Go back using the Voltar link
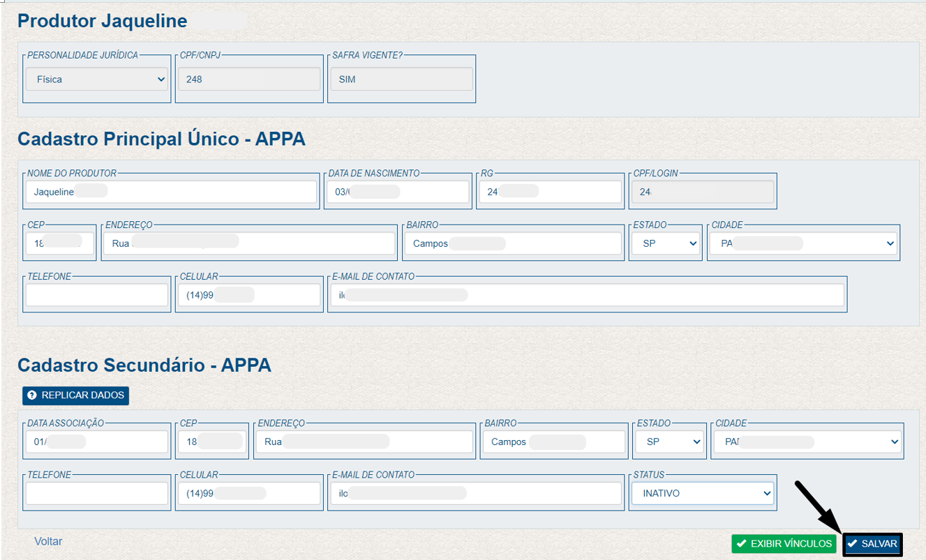Image resolution: width=926 pixels, height=560 pixels. 48,541
